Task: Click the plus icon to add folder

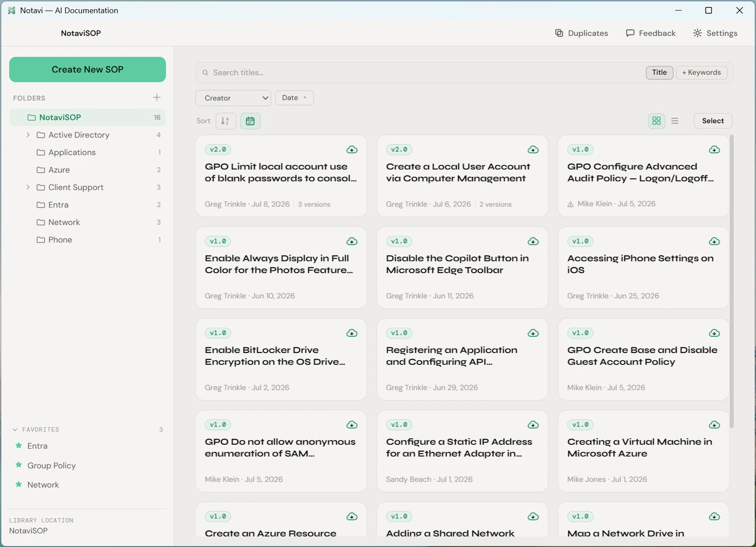Action: 157,97
